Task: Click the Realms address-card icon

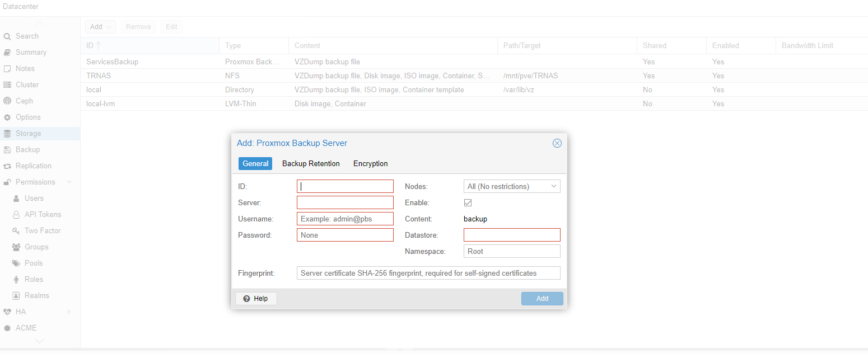Action: coord(16,296)
